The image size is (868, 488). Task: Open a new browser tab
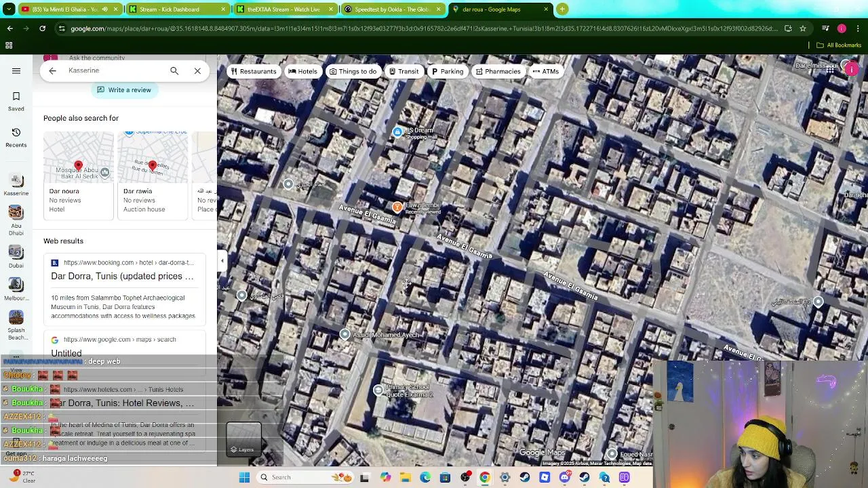tap(563, 9)
